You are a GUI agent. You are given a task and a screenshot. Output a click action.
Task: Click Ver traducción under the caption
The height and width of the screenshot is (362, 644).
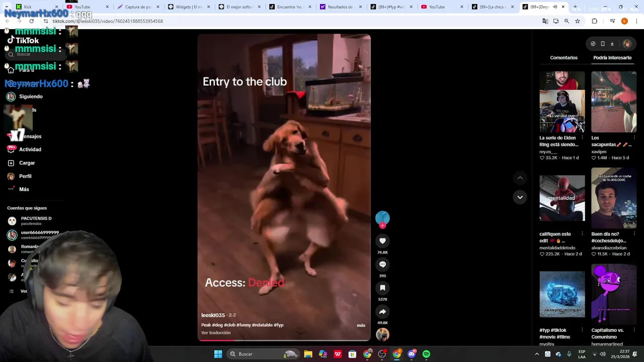coord(216,333)
